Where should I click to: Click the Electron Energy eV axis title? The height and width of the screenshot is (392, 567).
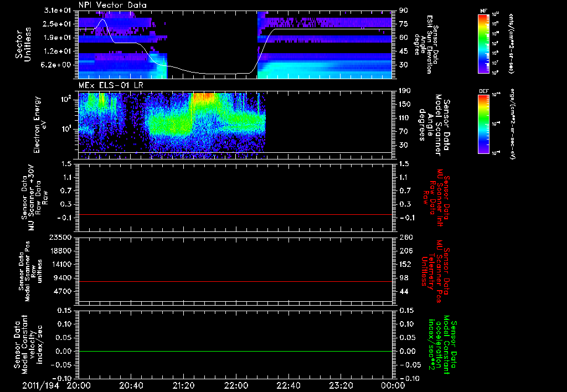click(x=40, y=125)
